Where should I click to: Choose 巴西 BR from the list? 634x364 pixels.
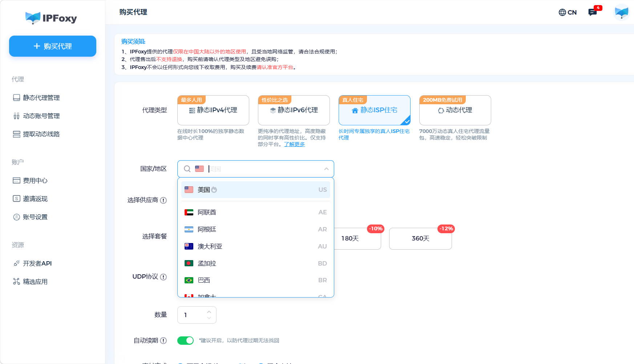pos(256,280)
